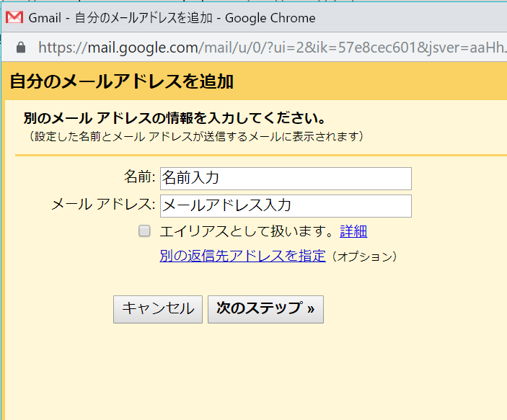Focus the メール アドレス input field
The height and width of the screenshot is (420, 507).
pyautogui.click(x=285, y=205)
